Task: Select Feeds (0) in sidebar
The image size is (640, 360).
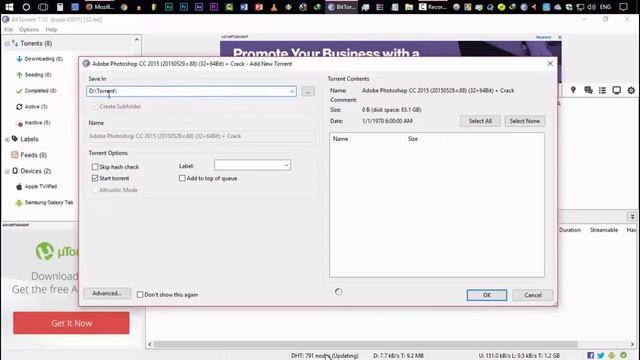Action: (33, 155)
